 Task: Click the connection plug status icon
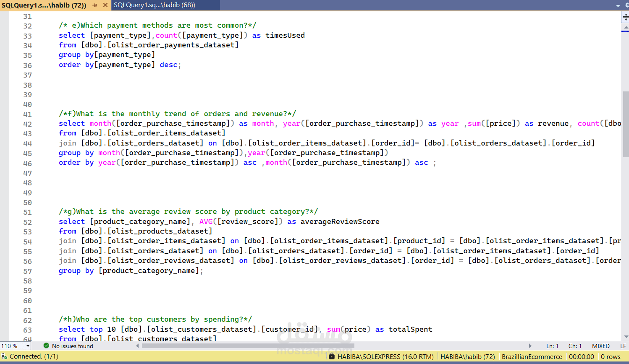[x=5, y=356]
